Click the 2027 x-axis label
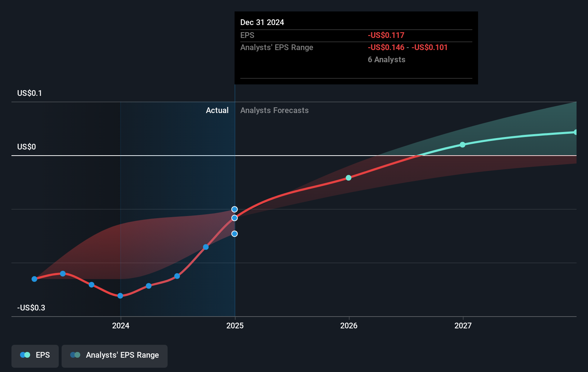Image resolution: width=588 pixels, height=372 pixels. [463, 325]
